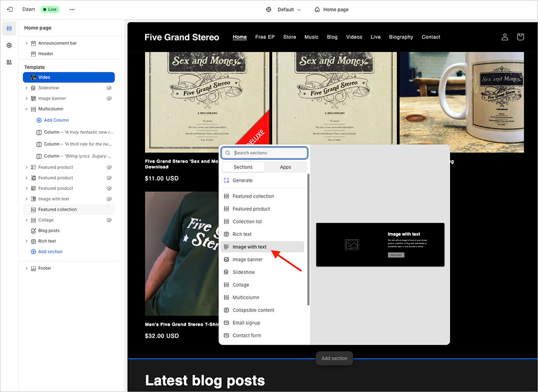Switch to the Sections tab in picker
Image resolution: width=538 pixels, height=392 pixels.
tap(243, 167)
